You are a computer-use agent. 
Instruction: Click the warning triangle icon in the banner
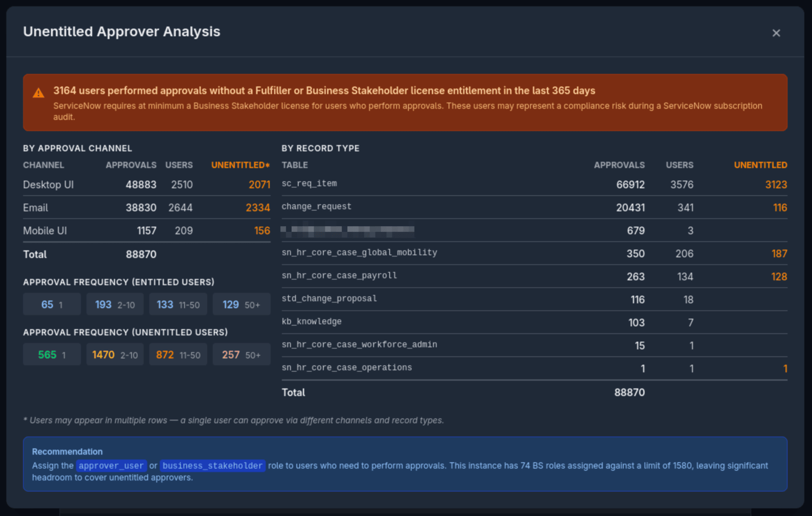(38, 92)
